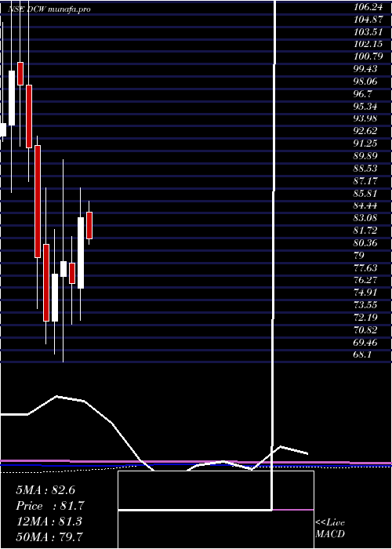This screenshot has height=549, width=392.
Task: Click the 5MA : 82.6 readout
Action: [x=45, y=490]
